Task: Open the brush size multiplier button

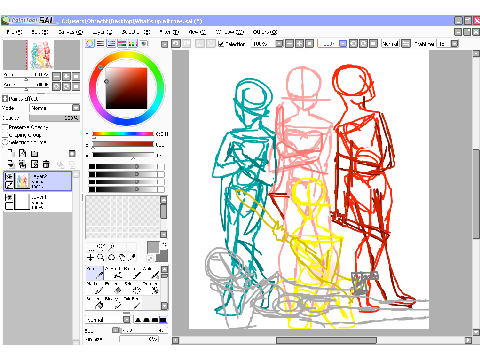Action: click(115, 330)
